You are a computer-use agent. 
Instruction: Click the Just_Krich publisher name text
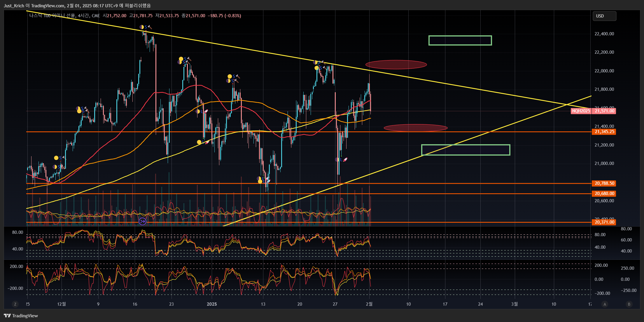pyautogui.click(x=14, y=6)
